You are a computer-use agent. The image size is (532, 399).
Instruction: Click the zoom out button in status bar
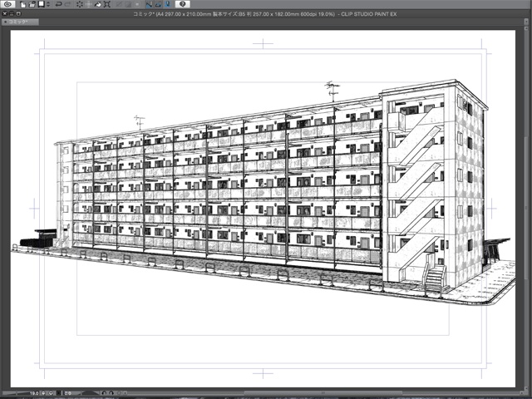point(43,393)
